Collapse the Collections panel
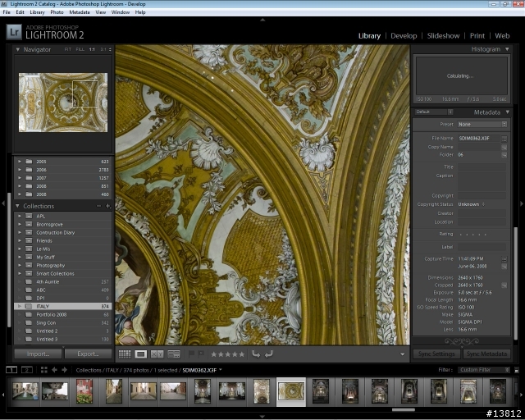Viewport: 525px width, 420px height. click(18, 206)
